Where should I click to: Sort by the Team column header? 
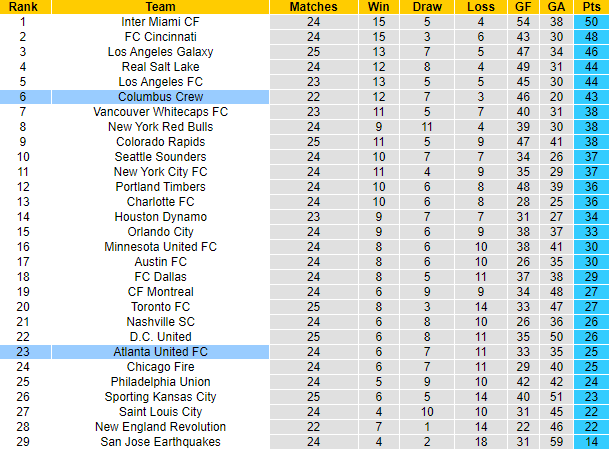point(160,6)
